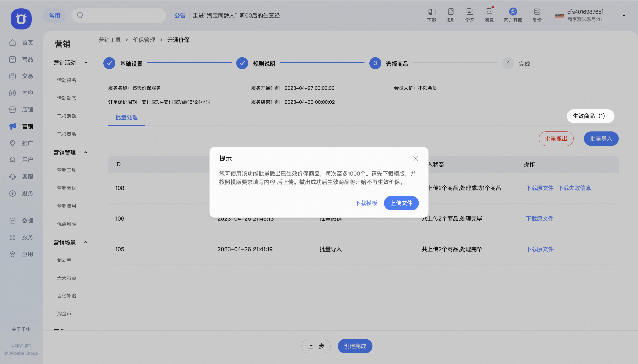Click the Qianniu logo icon
638x364 pixels.
click(x=21, y=19)
